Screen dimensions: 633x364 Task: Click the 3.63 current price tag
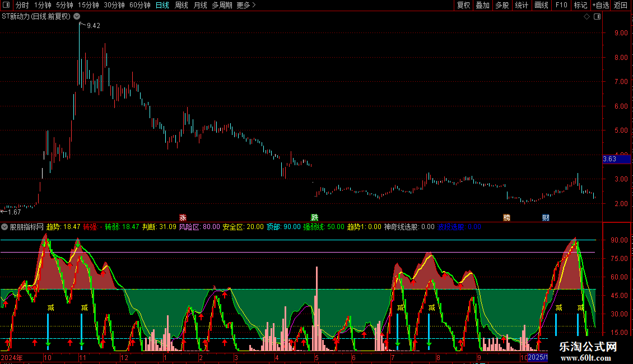click(616, 159)
